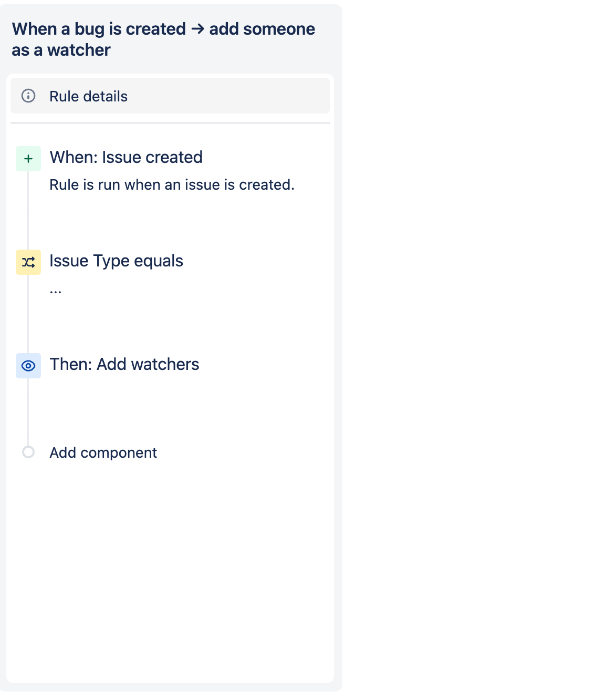606x700 pixels.
Task: Click the yellow shuffle condition icon
Action: [28, 262]
